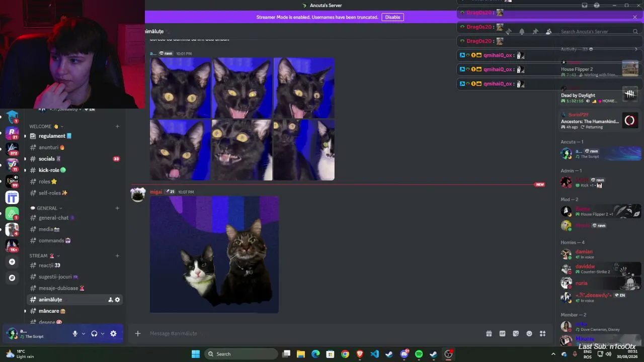Image resolution: width=644 pixels, height=362 pixels.
Task: Explore discoverable servers
Action: (x=12, y=278)
